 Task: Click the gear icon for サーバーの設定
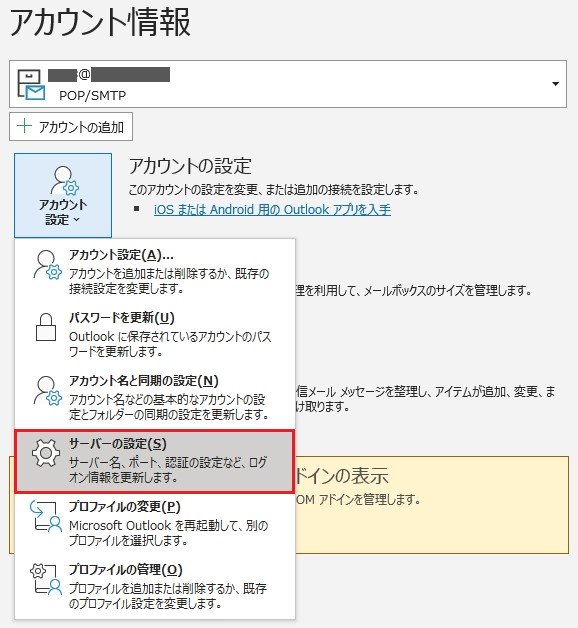click(46, 453)
